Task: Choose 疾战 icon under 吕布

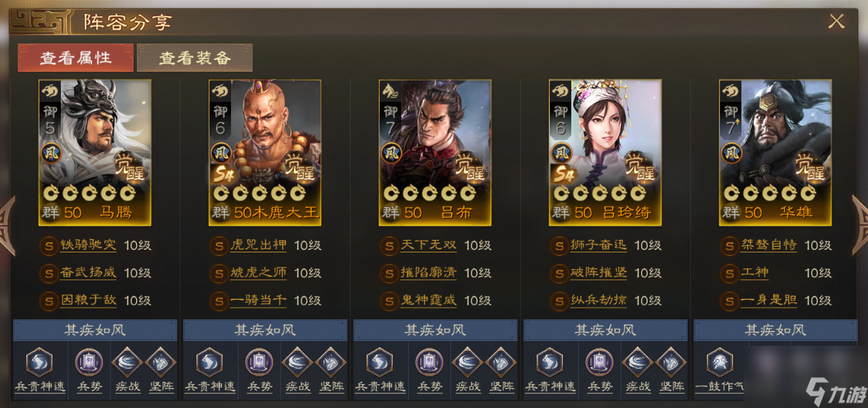Action: pos(467,362)
